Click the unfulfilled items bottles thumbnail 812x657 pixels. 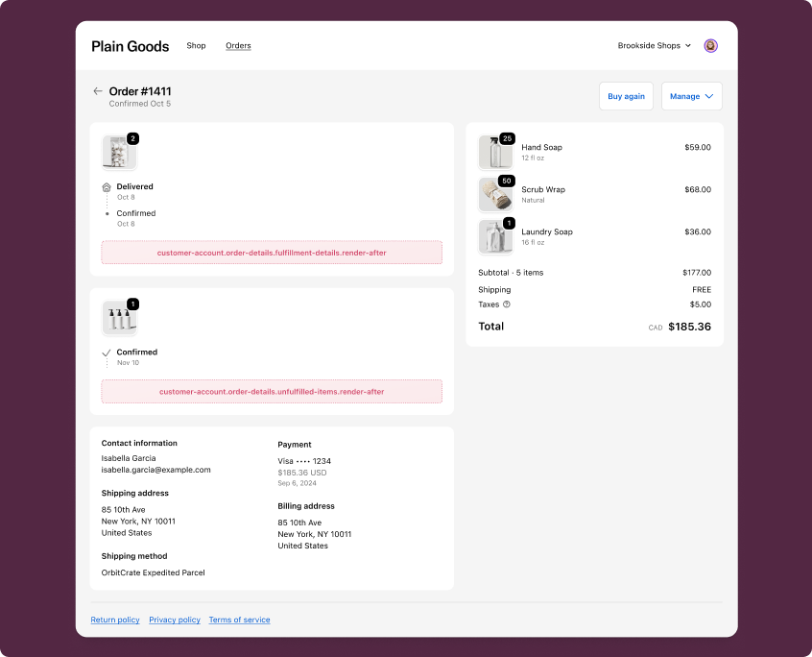coord(119,318)
